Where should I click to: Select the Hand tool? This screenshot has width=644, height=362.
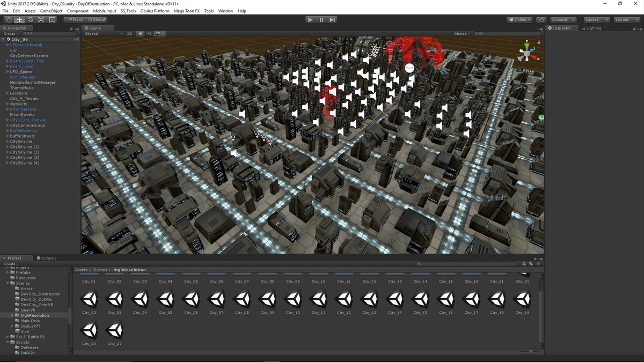[9, 20]
